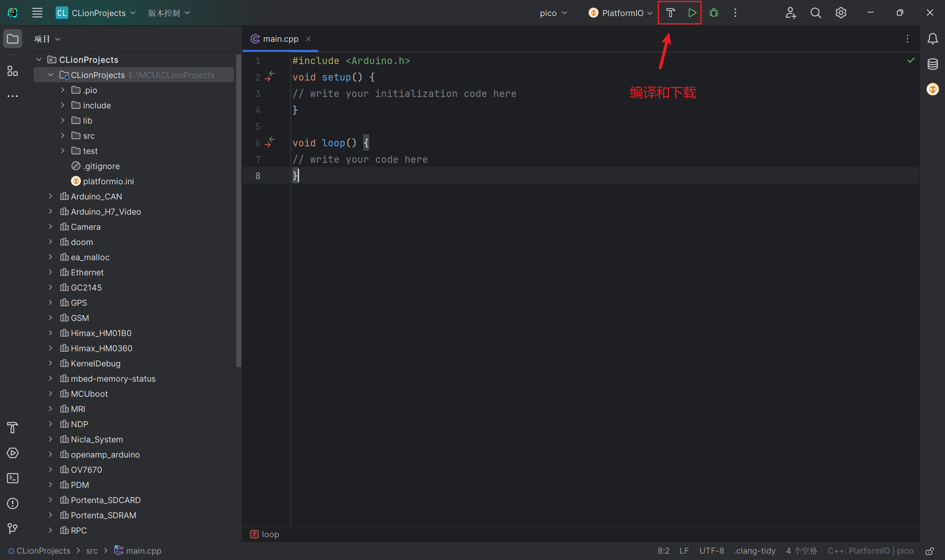
Task: Open pico environment dropdown
Action: point(553,13)
